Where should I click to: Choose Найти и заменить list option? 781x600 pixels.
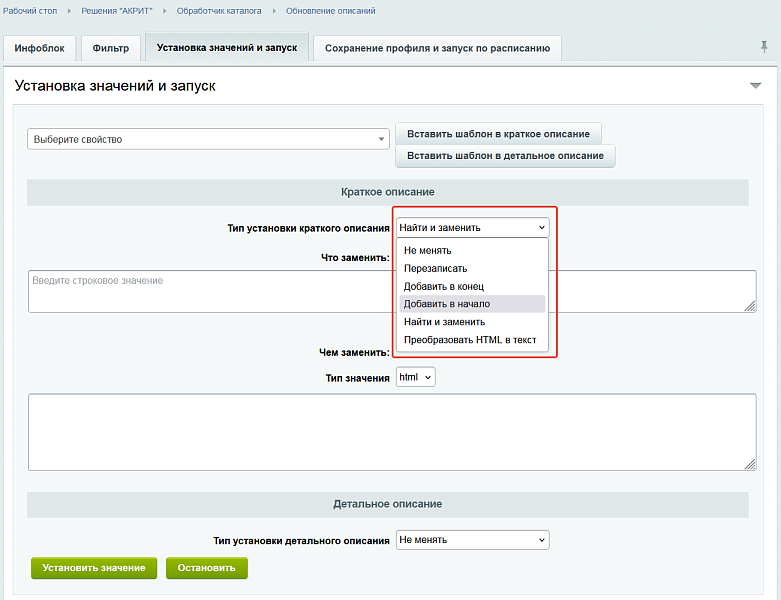(x=444, y=322)
